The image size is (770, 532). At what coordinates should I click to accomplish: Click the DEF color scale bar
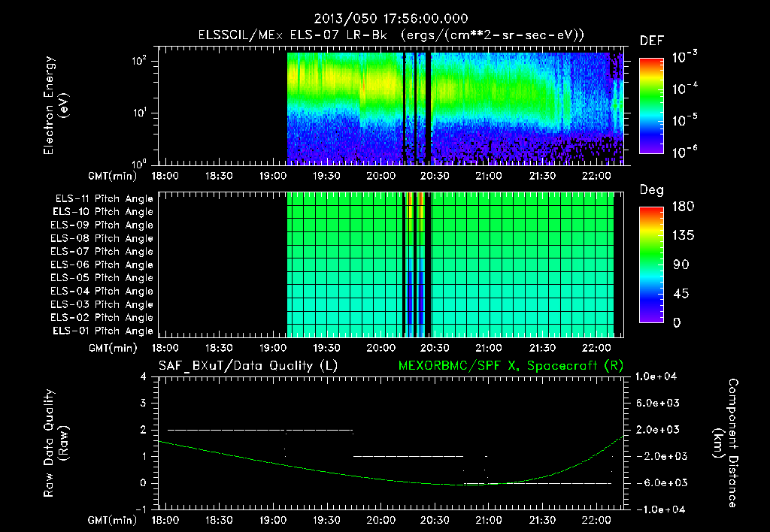[x=651, y=106]
